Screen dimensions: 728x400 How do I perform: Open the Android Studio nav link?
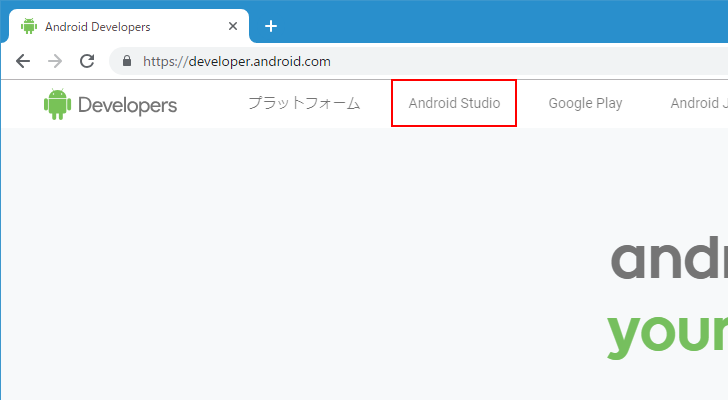coord(454,103)
